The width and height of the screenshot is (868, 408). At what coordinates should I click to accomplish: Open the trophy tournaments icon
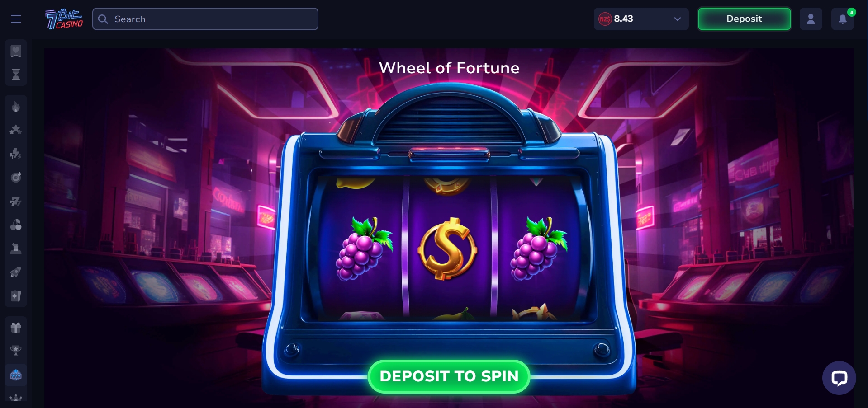(x=16, y=351)
